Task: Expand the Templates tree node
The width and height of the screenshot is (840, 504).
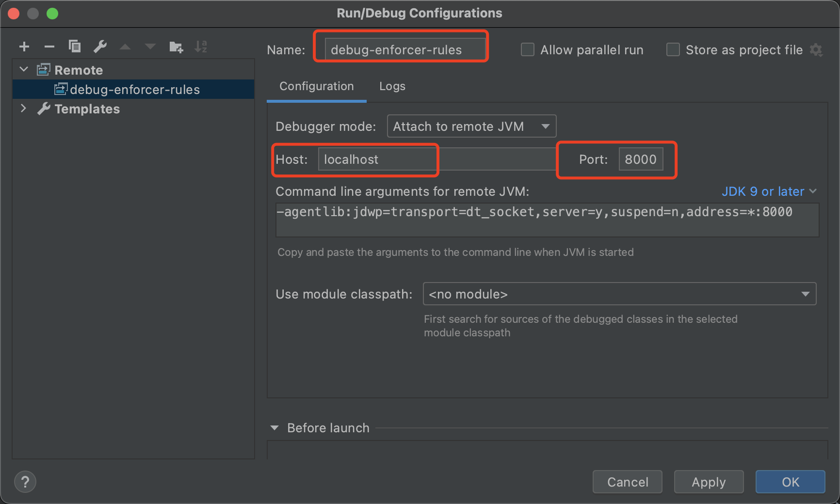Action: pos(23,109)
